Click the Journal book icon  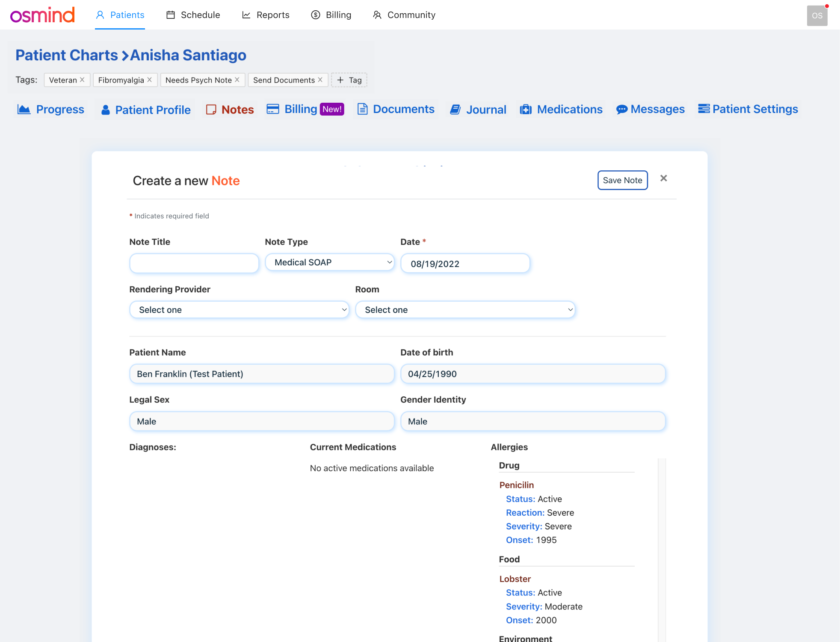click(x=455, y=110)
